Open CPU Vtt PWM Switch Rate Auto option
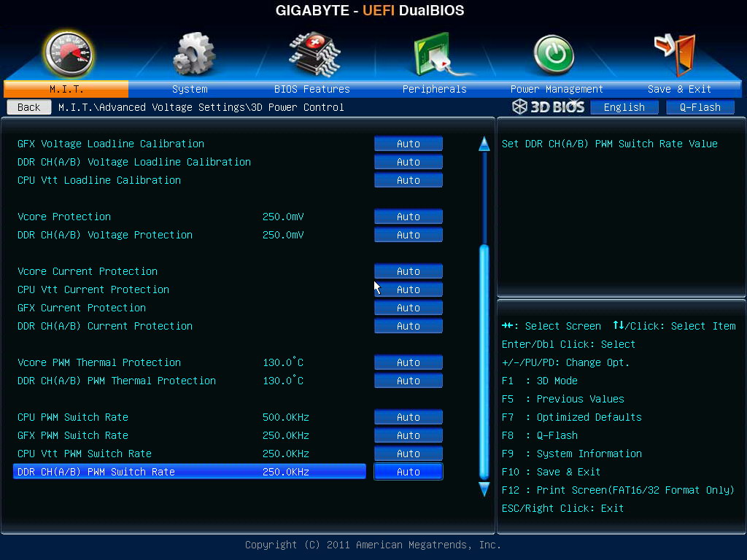The width and height of the screenshot is (747, 560). click(409, 454)
